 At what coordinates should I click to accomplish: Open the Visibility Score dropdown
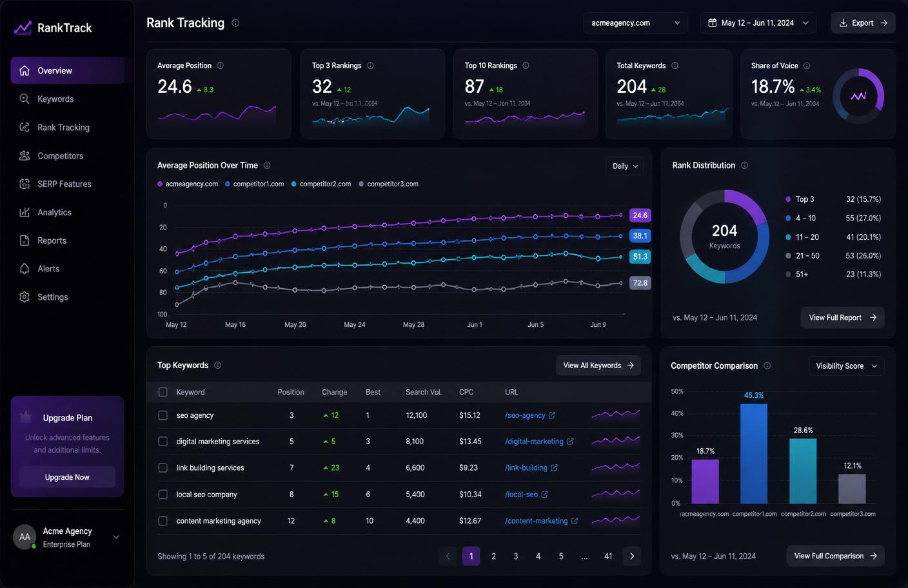tap(846, 366)
